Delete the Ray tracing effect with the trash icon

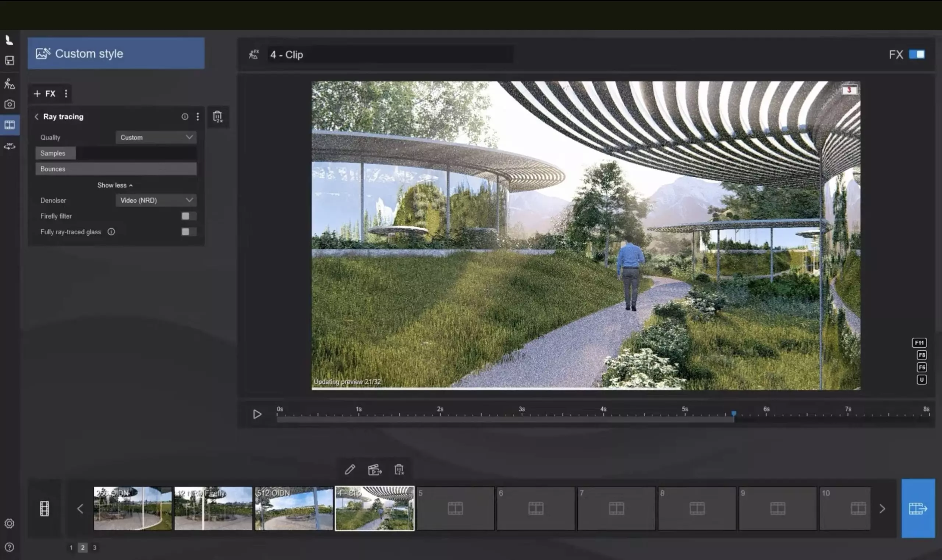coord(217,117)
